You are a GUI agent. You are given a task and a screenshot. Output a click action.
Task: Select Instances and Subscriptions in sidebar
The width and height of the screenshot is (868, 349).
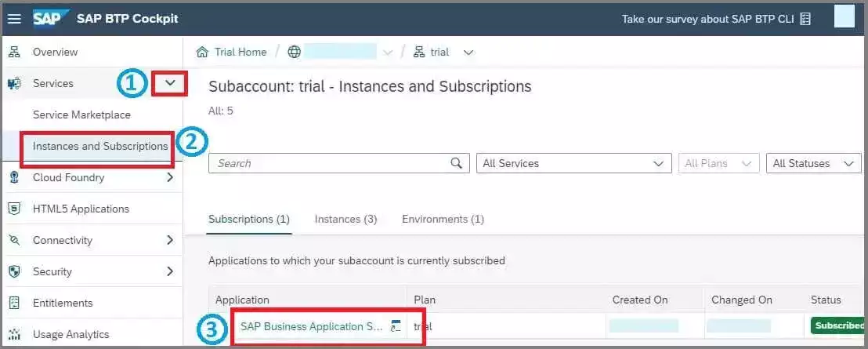100,146
